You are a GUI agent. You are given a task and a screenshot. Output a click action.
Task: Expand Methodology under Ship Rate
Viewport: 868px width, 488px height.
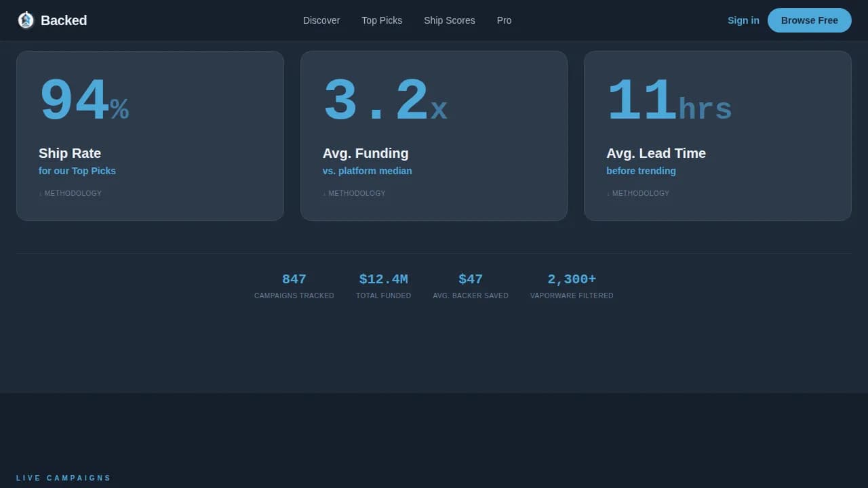coord(70,193)
